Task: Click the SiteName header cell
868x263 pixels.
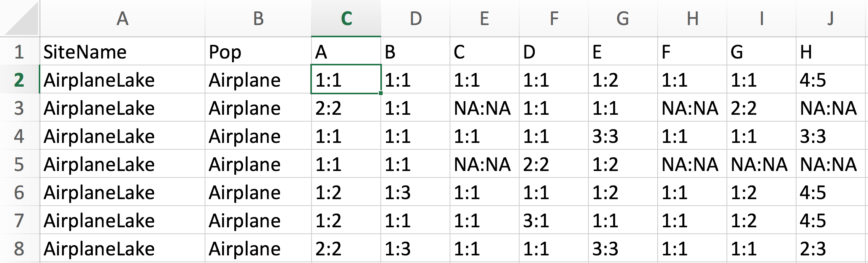Action: pyautogui.click(x=122, y=52)
